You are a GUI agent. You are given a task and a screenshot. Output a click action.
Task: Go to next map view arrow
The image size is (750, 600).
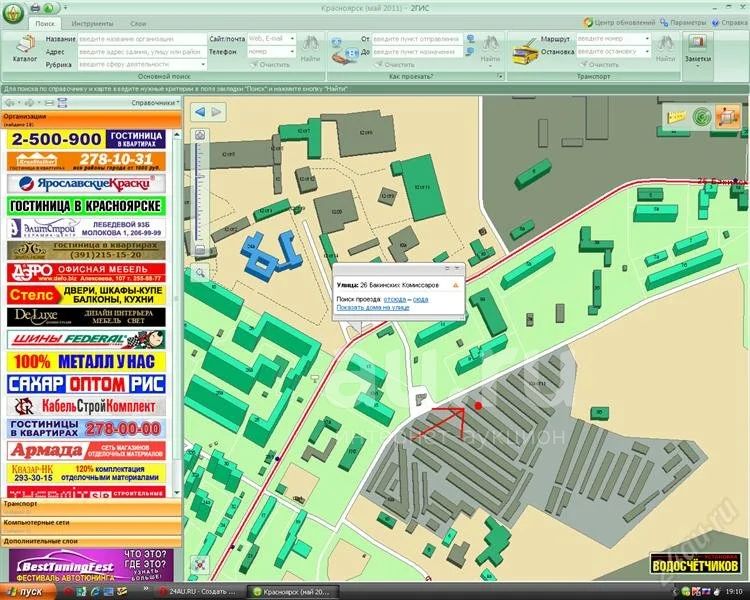click(216, 112)
